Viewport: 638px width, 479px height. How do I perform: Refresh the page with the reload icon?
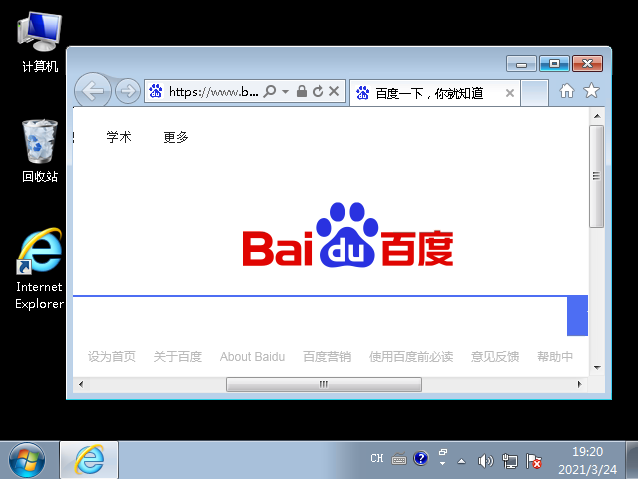[318, 91]
